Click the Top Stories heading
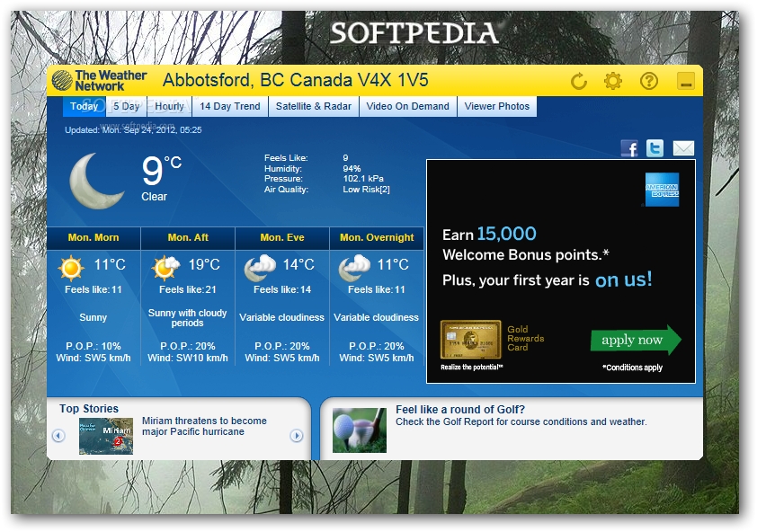 pos(89,408)
